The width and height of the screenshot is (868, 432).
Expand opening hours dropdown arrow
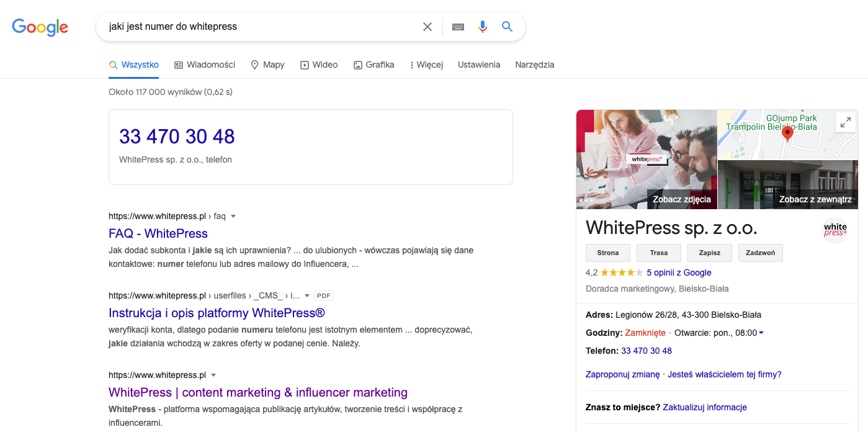pos(761,333)
